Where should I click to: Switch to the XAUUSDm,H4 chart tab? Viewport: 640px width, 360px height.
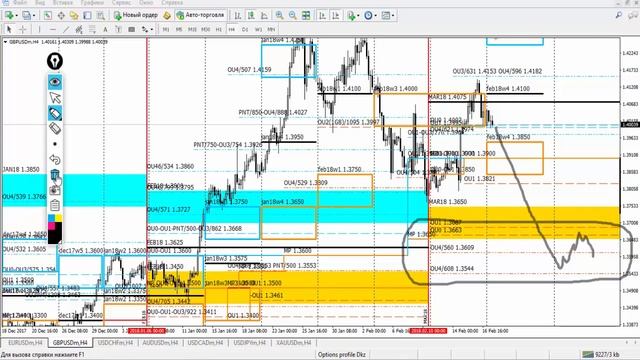tap(293, 343)
